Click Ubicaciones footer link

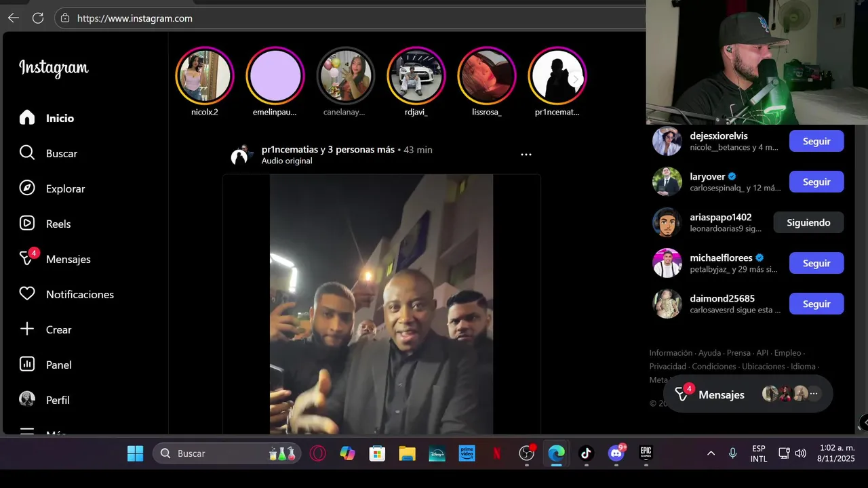(764, 367)
